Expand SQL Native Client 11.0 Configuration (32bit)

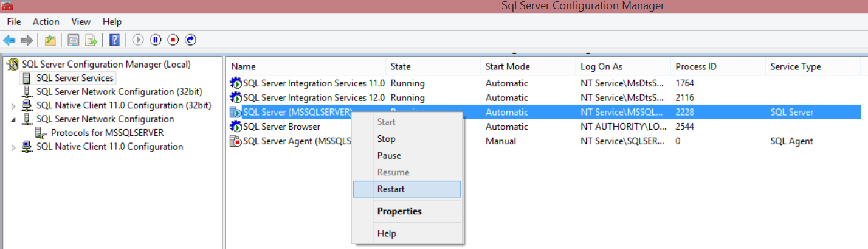click(x=13, y=106)
